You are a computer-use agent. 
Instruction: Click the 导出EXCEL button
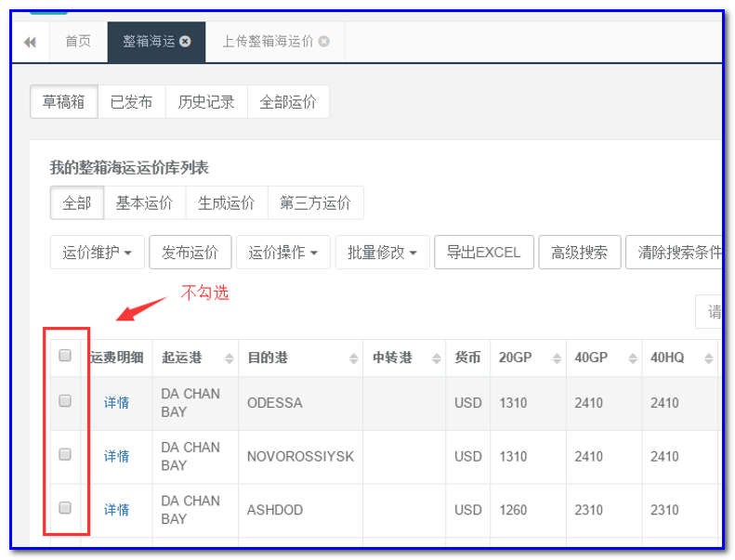click(484, 253)
